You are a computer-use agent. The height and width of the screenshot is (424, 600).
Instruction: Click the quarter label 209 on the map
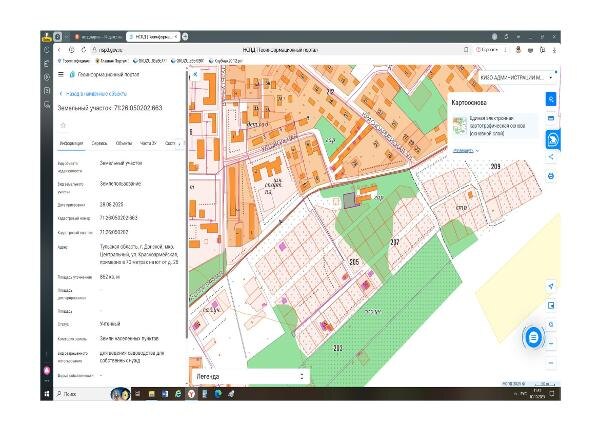495,166
